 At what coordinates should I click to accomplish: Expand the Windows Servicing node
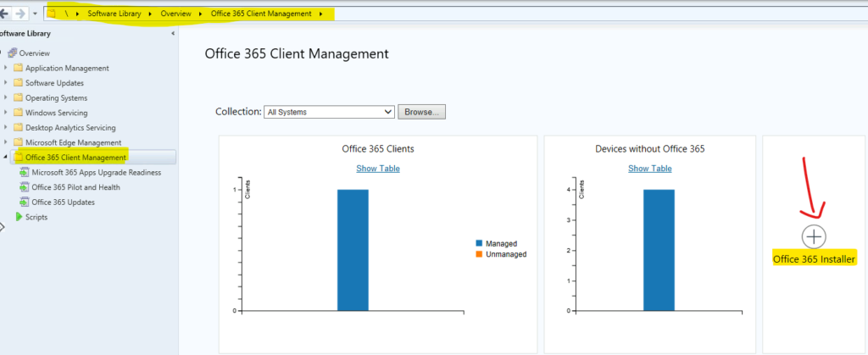coord(6,113)
